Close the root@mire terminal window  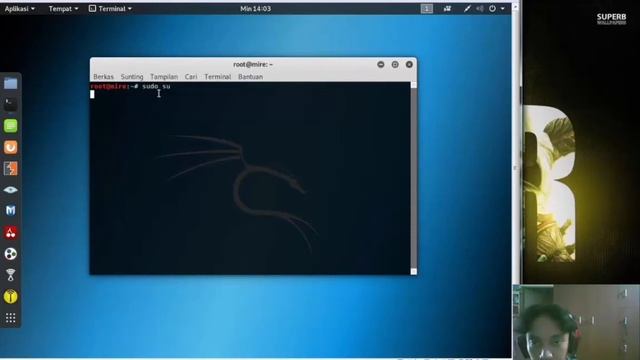tap(409, 64)
